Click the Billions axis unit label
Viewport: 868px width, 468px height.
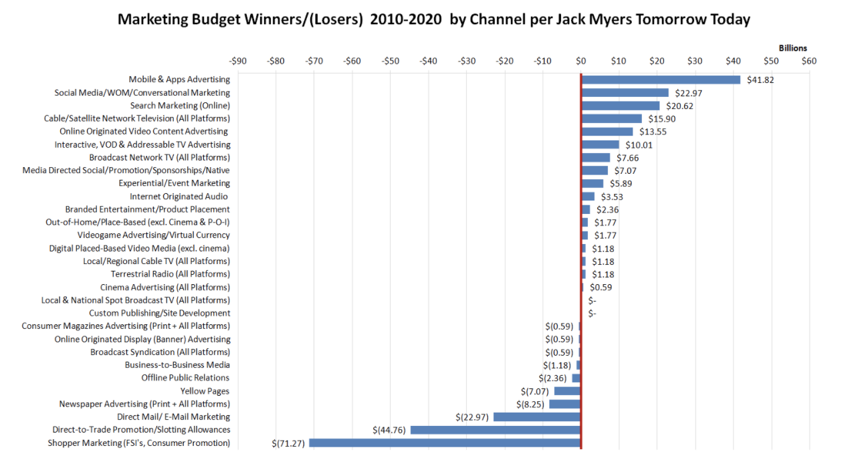tap(792, 48)
